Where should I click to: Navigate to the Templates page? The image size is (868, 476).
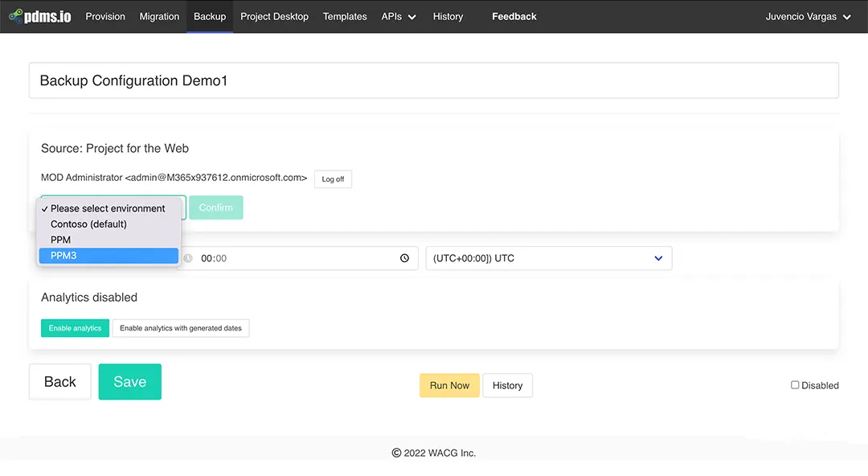tap(344, 16)
